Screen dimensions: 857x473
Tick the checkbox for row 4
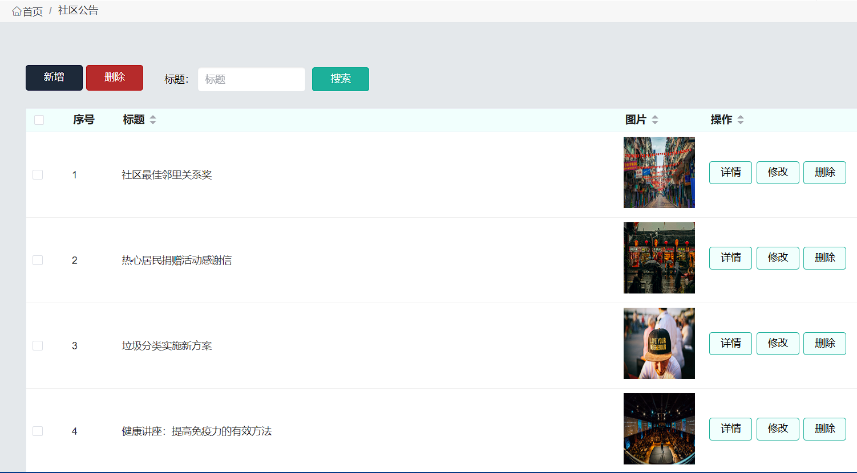pyautogui.click(x=38, y=431)
